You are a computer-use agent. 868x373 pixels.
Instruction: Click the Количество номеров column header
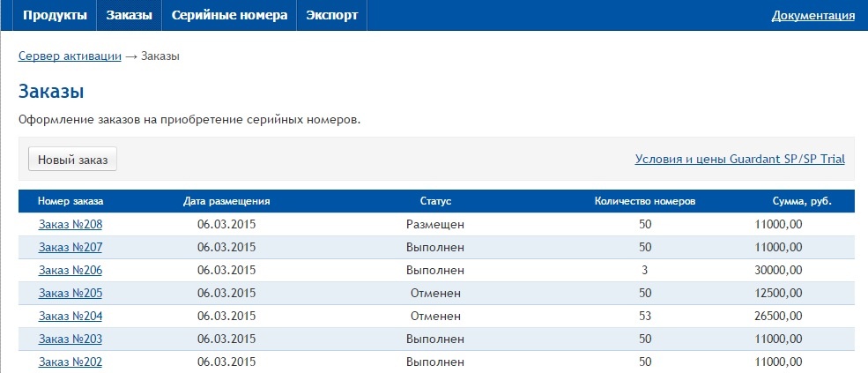(x=645, y=201)
